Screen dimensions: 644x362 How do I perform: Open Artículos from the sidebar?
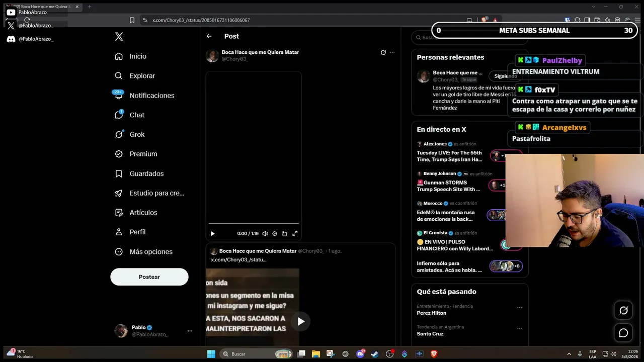click(143, 213)
